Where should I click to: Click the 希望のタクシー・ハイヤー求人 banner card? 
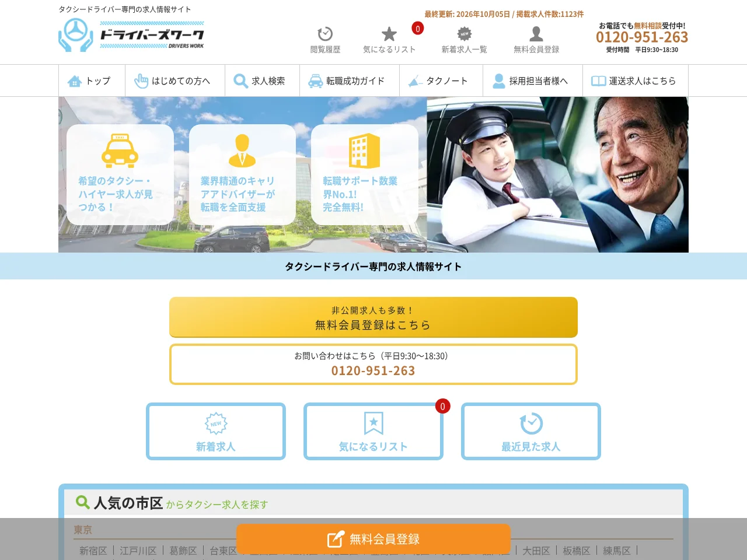120,174
